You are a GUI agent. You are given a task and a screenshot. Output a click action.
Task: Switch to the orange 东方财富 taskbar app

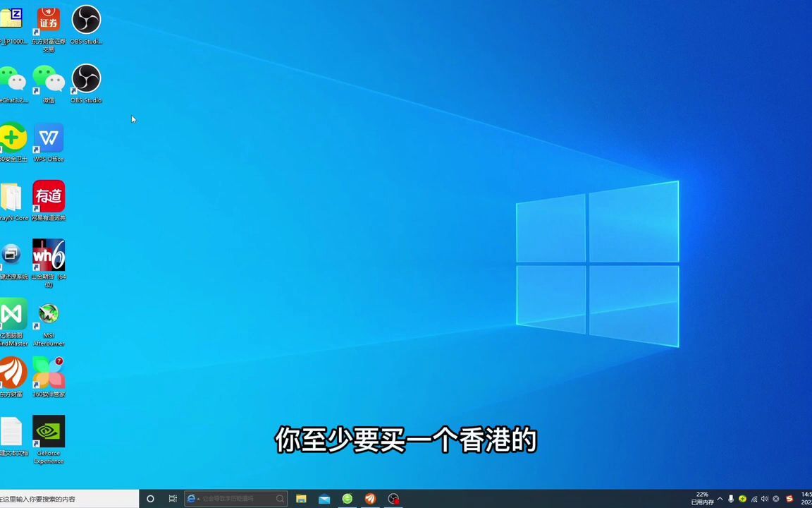pyautogui.click(x=370, y=499)
